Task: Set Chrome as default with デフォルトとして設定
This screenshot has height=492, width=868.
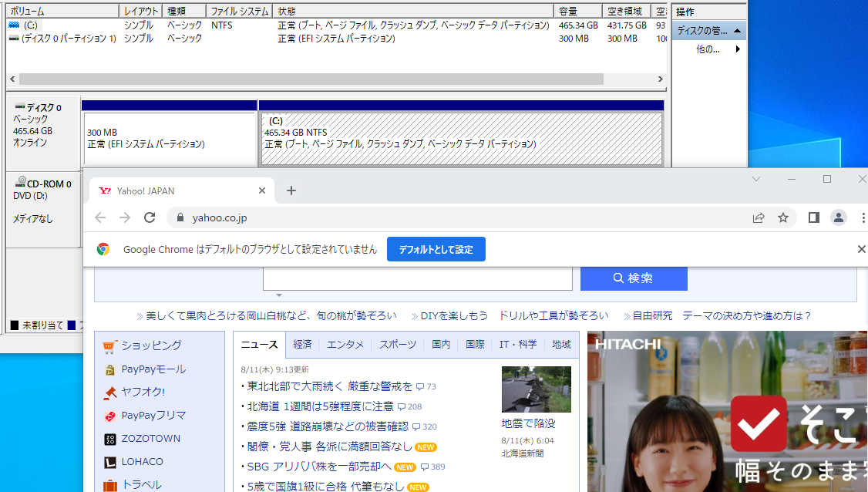Action: [x=436, y=249]
